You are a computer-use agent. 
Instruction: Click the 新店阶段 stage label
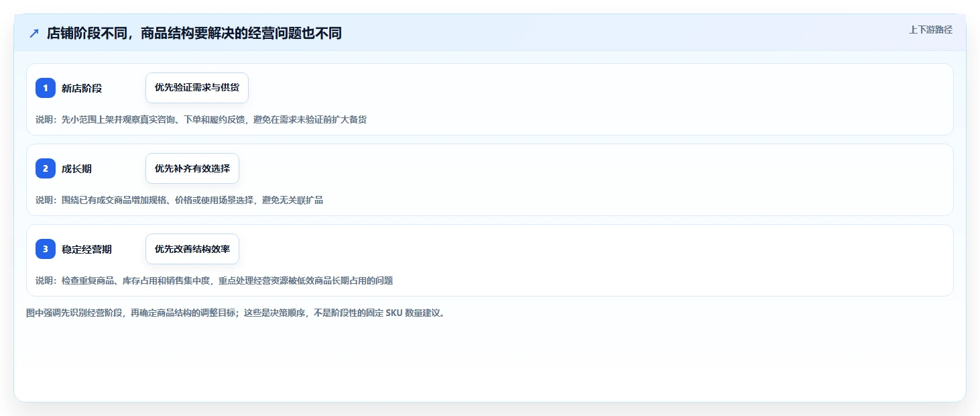(82, 88)
